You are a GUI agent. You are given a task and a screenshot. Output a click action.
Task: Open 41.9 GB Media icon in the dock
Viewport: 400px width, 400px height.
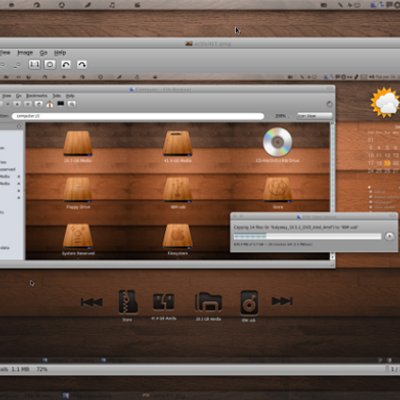tap(163, 302)
